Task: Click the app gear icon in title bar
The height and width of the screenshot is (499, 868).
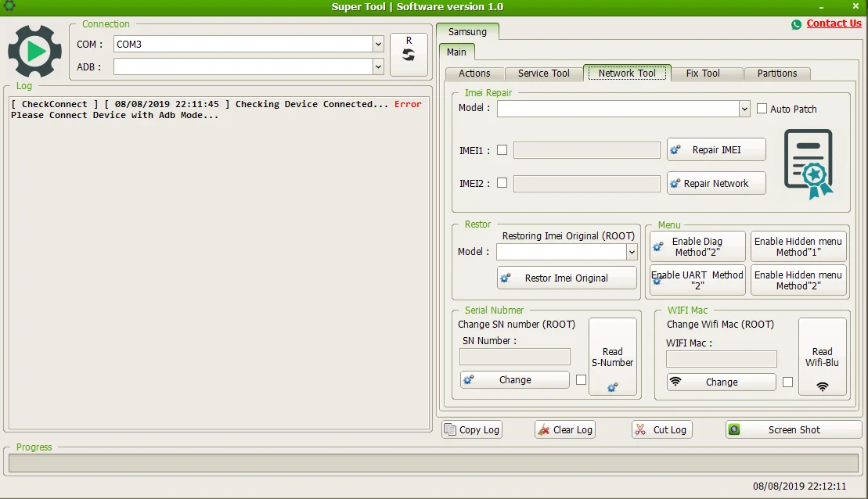Action: click(x=9, y=6)
